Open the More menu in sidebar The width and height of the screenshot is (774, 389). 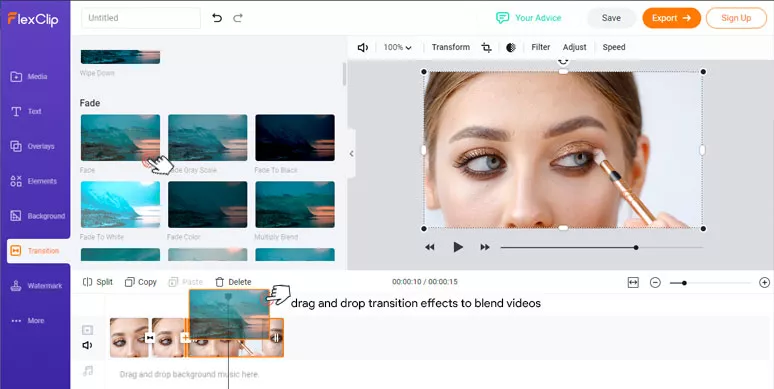coord(28,320)
